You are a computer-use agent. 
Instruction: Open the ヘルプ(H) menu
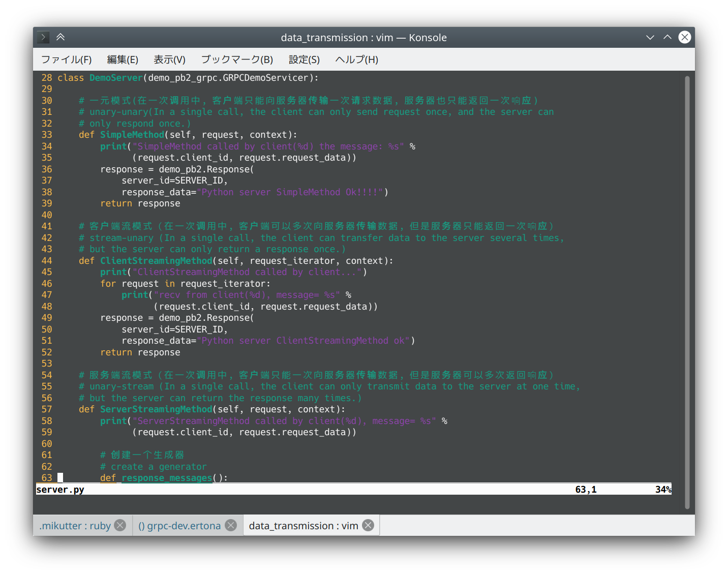tap(356, 59)
